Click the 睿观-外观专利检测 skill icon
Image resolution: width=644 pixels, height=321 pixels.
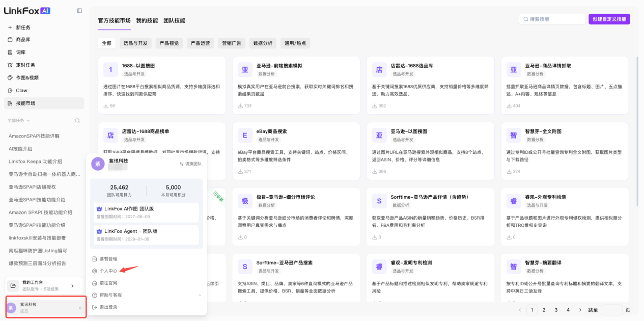click(514, 201)
